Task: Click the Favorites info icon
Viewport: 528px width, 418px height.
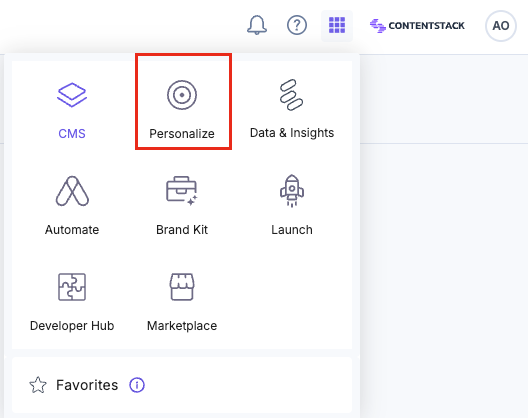Action: [x=137, y=385]
